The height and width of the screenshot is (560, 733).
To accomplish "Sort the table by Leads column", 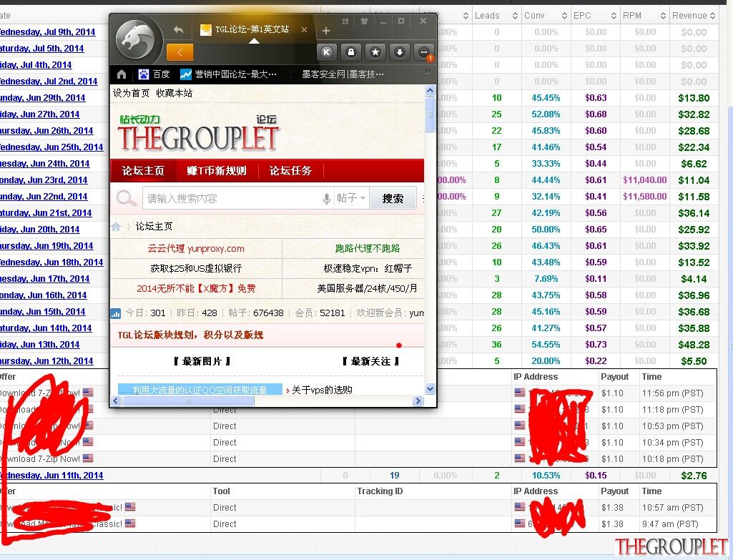I will click(x=496, y=16).
